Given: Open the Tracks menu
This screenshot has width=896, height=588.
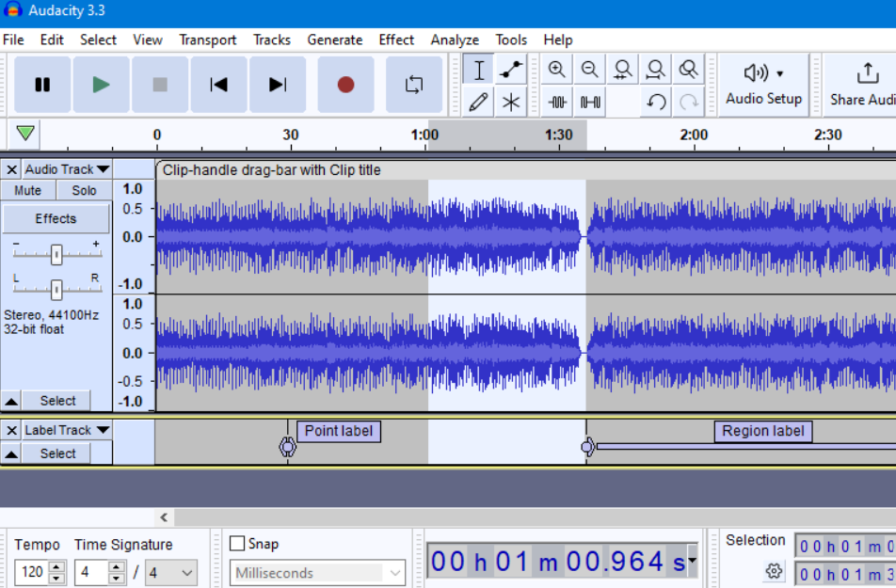Looking at the screenshot, I should (272, 40).
